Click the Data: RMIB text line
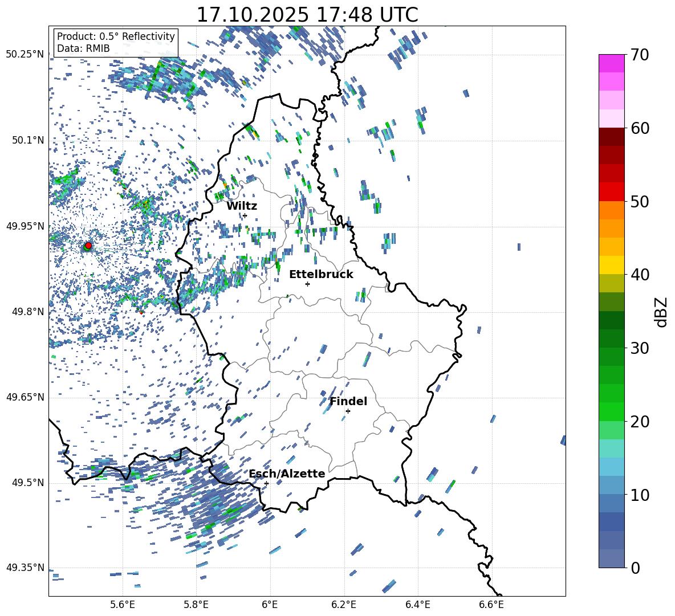Image resolution: width=675 pixels, height=616 pixels. click(83, 48)
